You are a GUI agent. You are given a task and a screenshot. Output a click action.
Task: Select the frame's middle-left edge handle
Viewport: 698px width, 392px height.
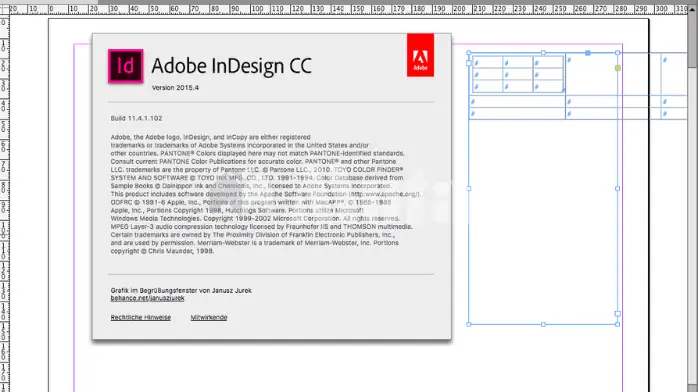click(x=469, y=189)
